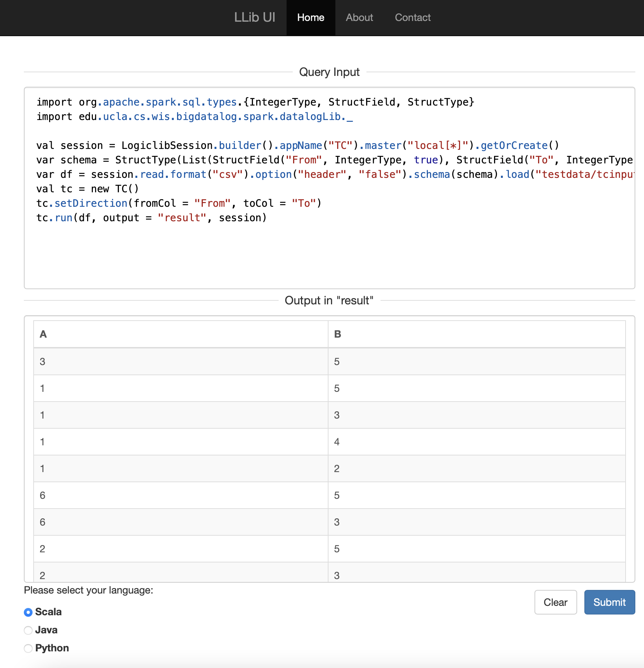Select first result row with A value 3
The image size is (644, 668).
coord(181,361)
